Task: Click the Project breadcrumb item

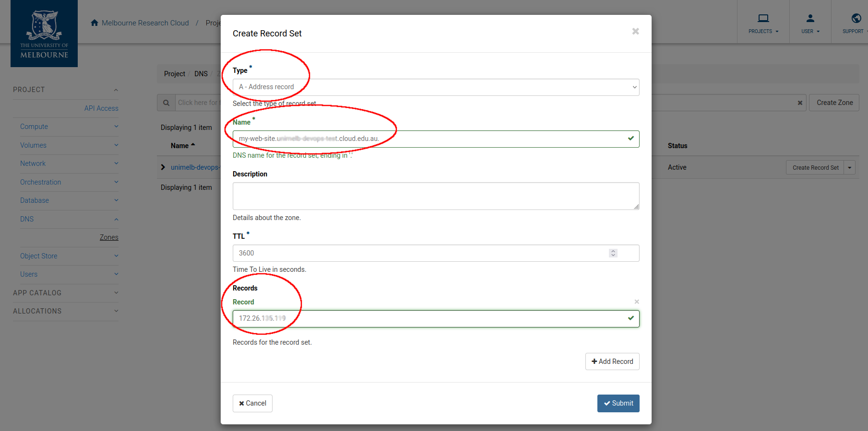Action: click(175, 74)
